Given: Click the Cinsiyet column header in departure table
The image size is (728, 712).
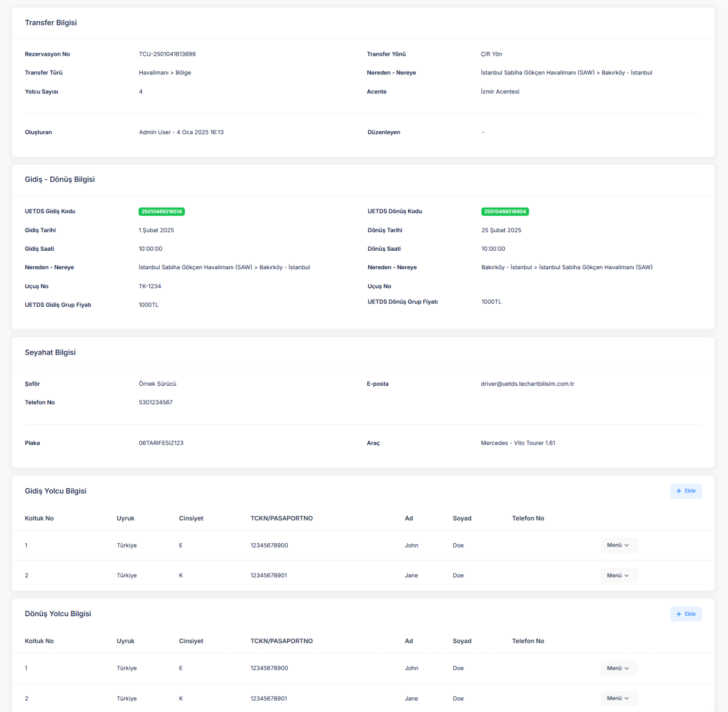Looking at the screenshot, I should coord(191,518).
